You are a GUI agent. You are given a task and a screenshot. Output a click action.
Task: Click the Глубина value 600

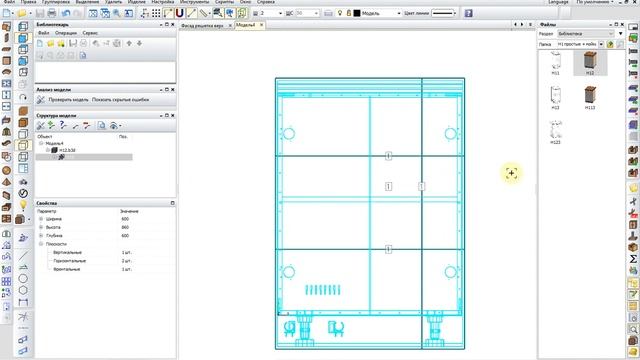[x=125, y=236]
